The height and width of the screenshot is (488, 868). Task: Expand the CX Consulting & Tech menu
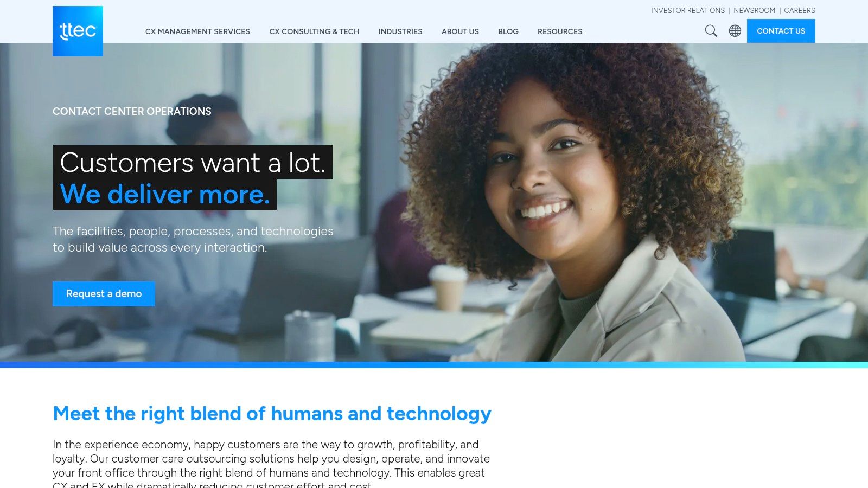[x=314, y=31]
